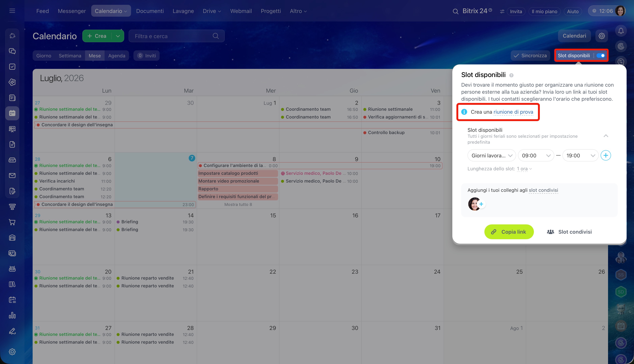
Task: Click the Invita button in top bar
Action: 516,11
